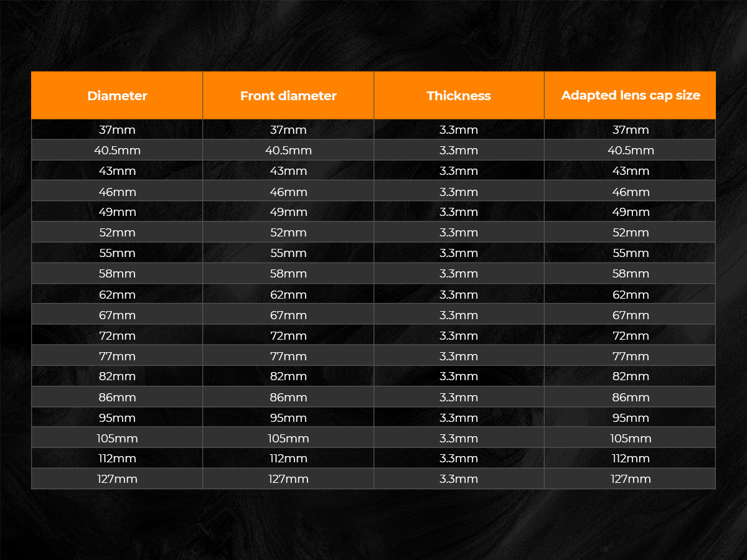This screenshot has height=560, width=747.
Task: Click 43mm in Adapted lens cap size column
Action: coord(631,171)
